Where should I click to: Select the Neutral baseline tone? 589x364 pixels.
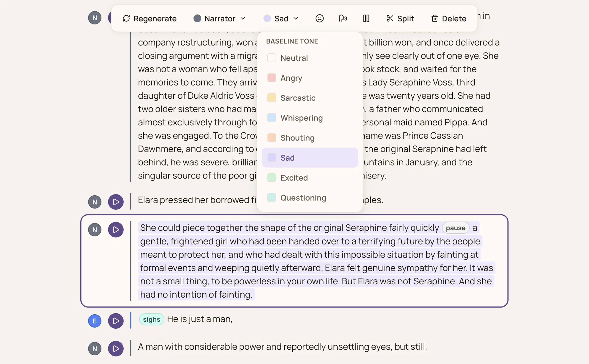pyautogui.click(x=310, y=58)
